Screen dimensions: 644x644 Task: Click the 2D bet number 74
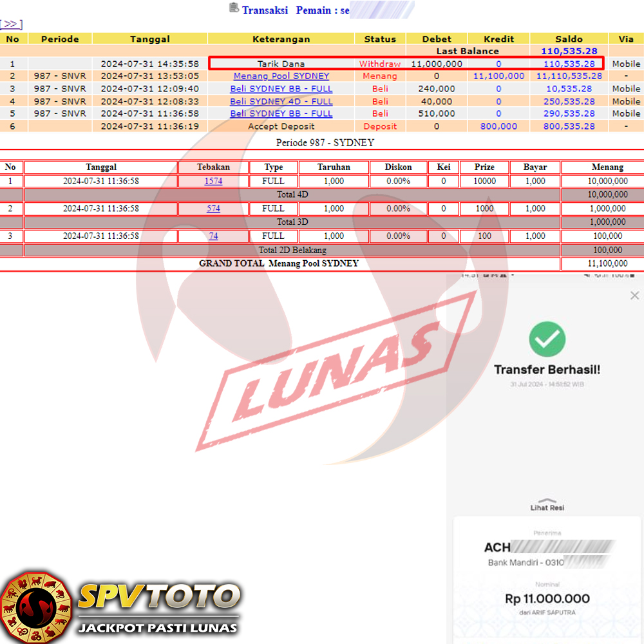[213, 236]
